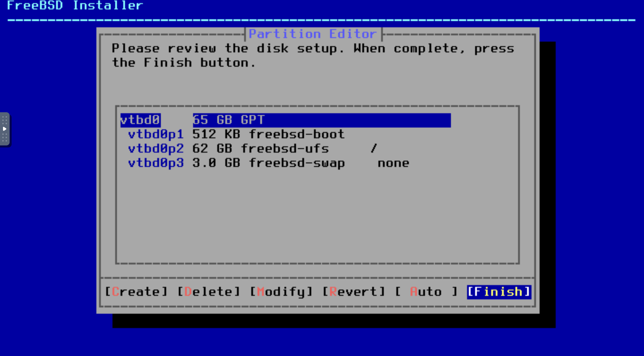
Task: Click the disk setup review instruction text
Action: pos(313,55)
